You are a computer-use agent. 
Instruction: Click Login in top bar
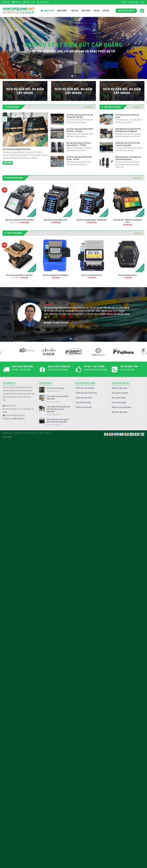(x=142, y=2)
